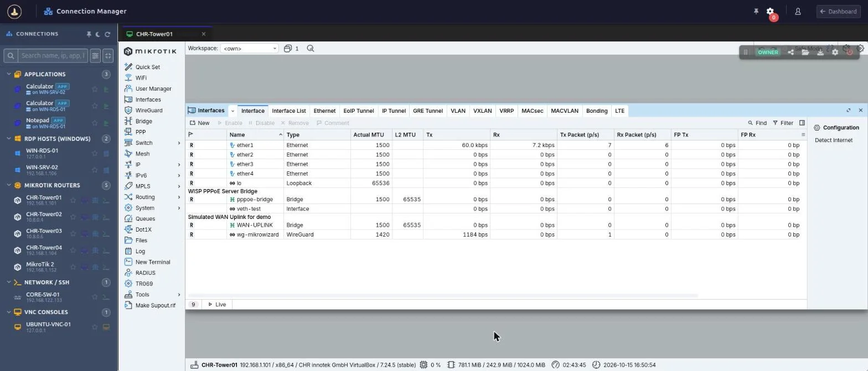Open a New Terminal
The height and width of the screenshot is (371, 868).
click(153, 262)
